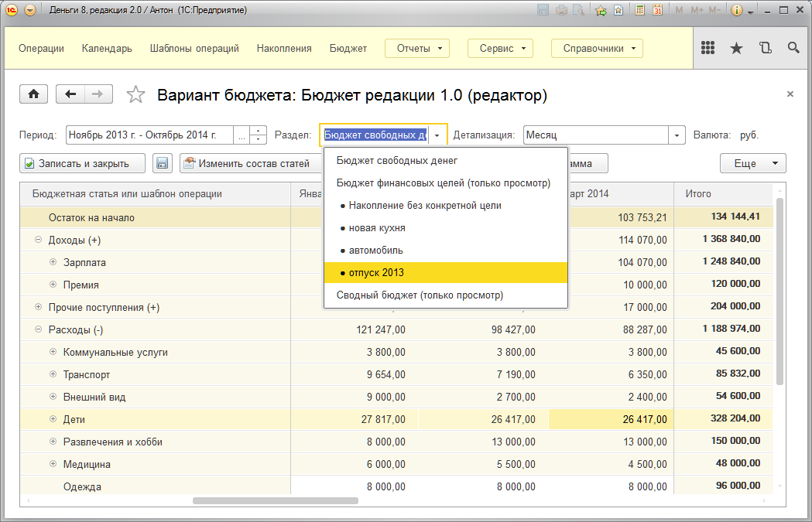Open the history icon in section panel
The width and height of the screenshot is (812, 522).
(x=765, y=48)
